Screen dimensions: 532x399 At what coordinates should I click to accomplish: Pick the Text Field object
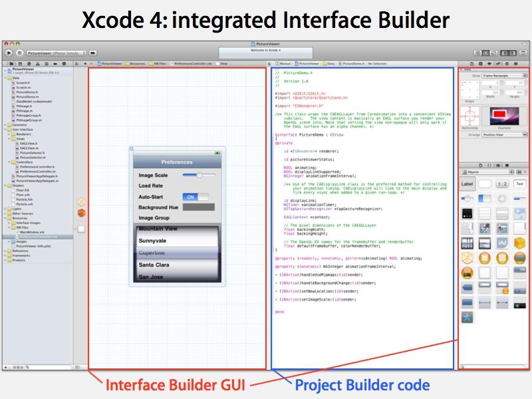point(519,184)
